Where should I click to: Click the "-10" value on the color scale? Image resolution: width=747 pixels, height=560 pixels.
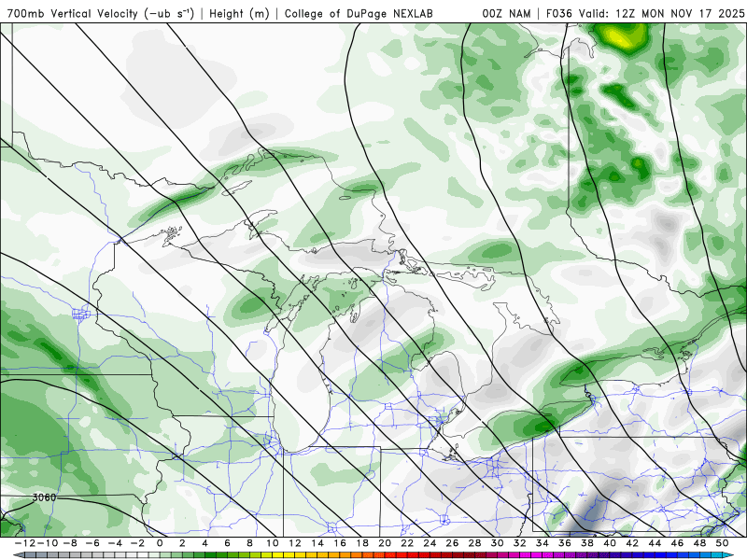coord(46,543)
